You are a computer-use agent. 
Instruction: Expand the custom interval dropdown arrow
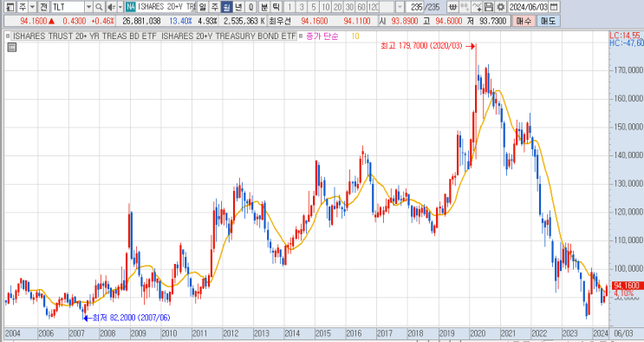click(x=400, y=7)
